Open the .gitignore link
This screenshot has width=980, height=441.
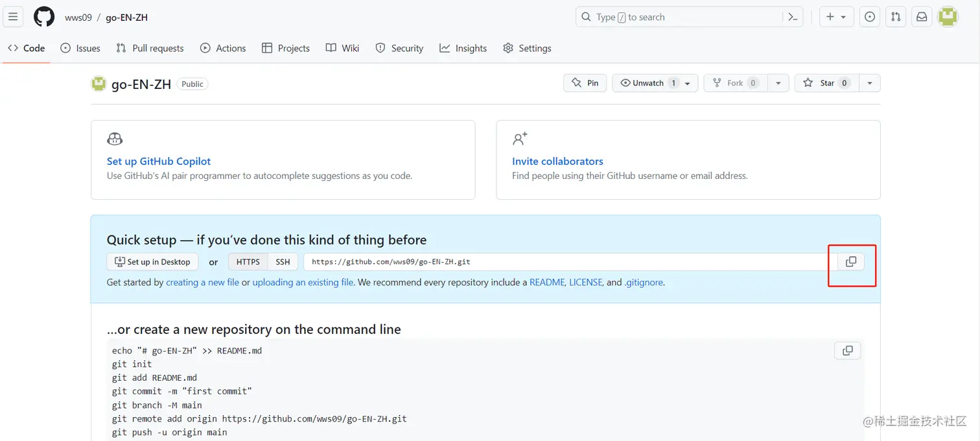[644, 283]
